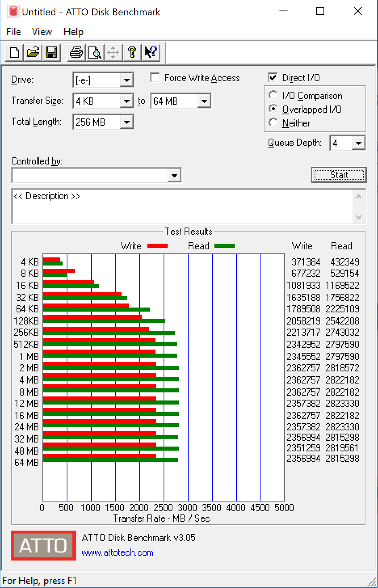Maximize the ATTO Disk Benchmark window

pos(320,11)
